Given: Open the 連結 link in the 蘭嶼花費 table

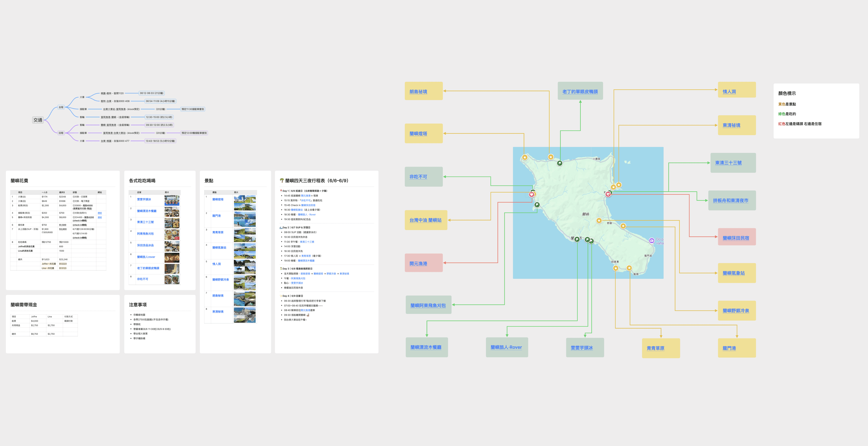Looking at the screenshot, I should (100, 213).
